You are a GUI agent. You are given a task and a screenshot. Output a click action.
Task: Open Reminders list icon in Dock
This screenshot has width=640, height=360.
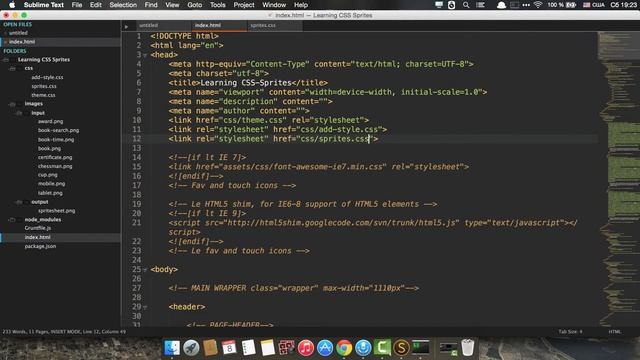coord(248,348)
